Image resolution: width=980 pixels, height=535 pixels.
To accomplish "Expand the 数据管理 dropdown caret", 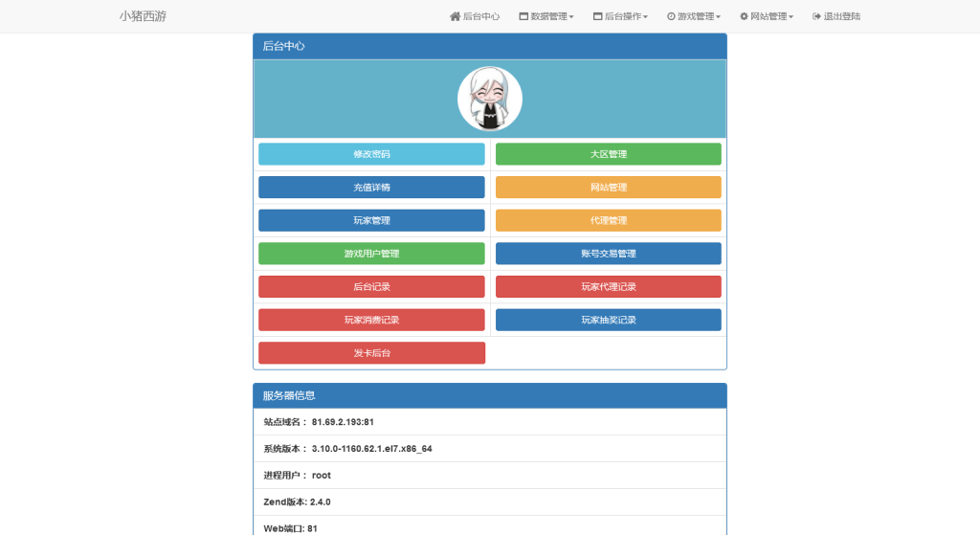I will tap(571, 17).
